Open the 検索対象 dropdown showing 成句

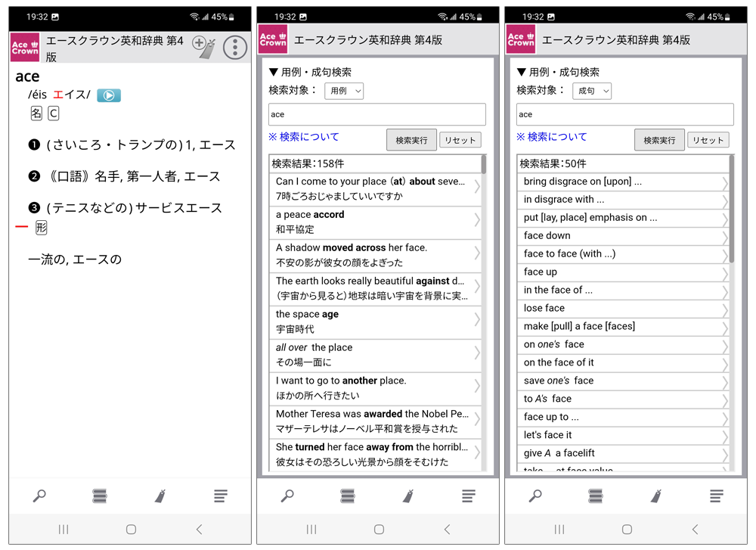pos(592,91)
